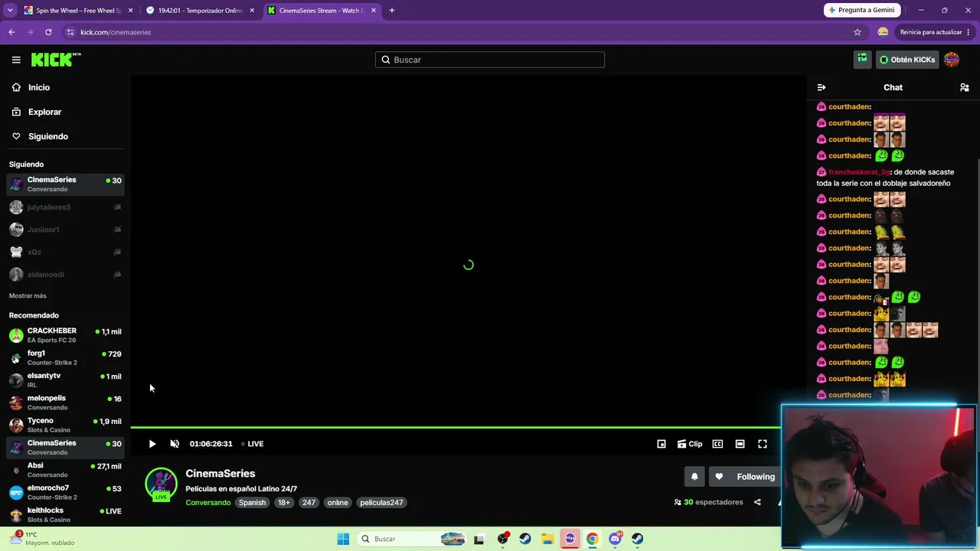Open CinemaSeries in the Siguiendo list
Image resolution: width=980 pixels, height=551 pixels.
pyautogui.click(x=65, y=184)
